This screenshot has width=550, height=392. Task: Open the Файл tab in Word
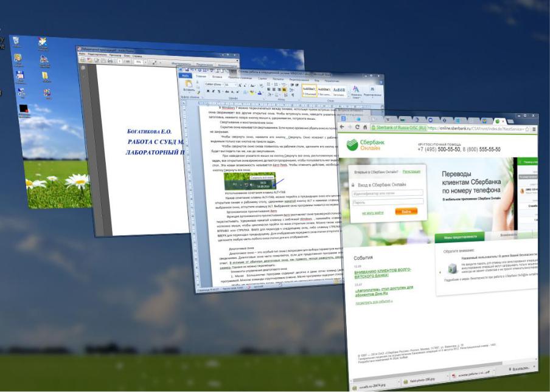point(186,76)
